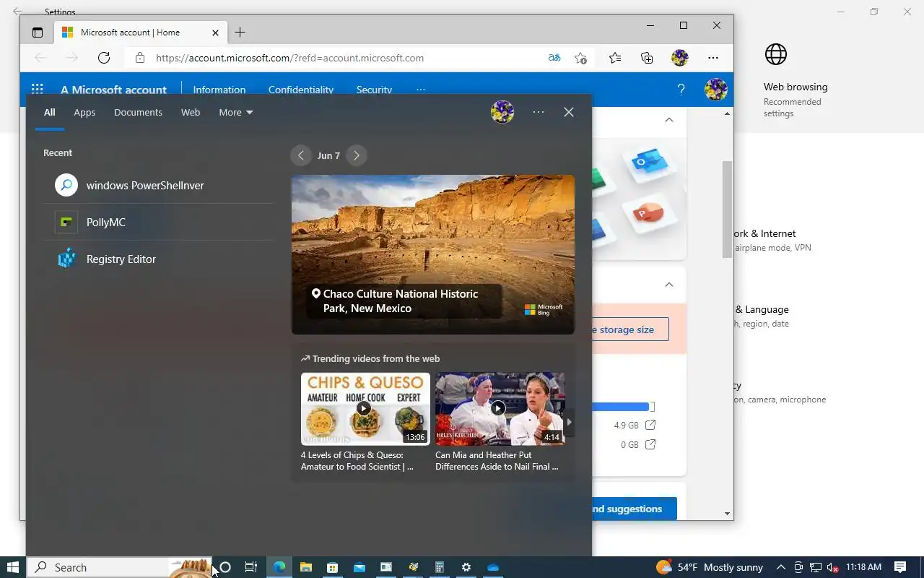Open new Edge tab
Viewport: 924px width, 578px height.
[x=240, y=33]
